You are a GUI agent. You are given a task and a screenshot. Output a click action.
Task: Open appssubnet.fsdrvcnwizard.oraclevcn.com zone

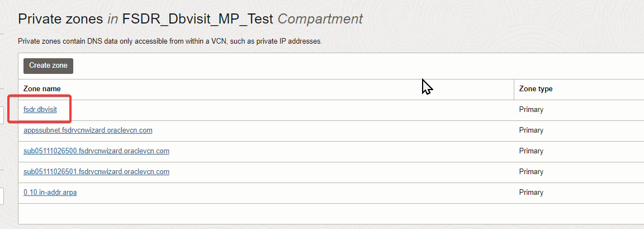(x=88, y=130)
